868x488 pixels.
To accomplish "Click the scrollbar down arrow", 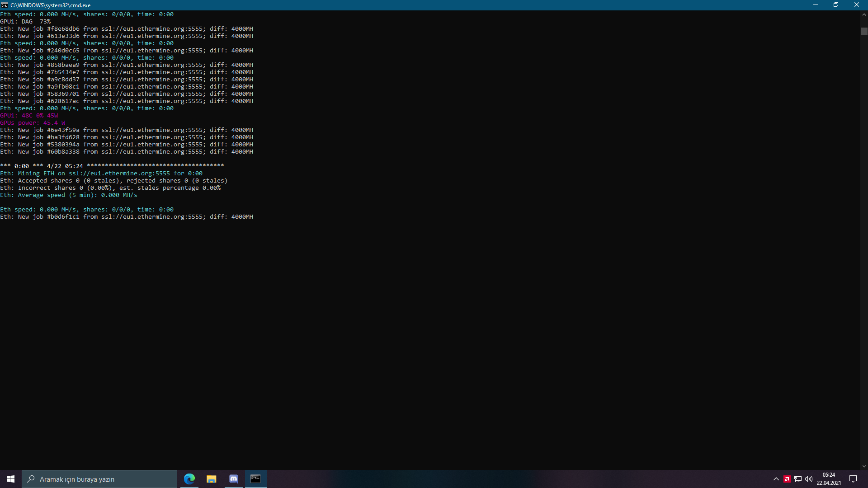I will click(x=864, y=466).
